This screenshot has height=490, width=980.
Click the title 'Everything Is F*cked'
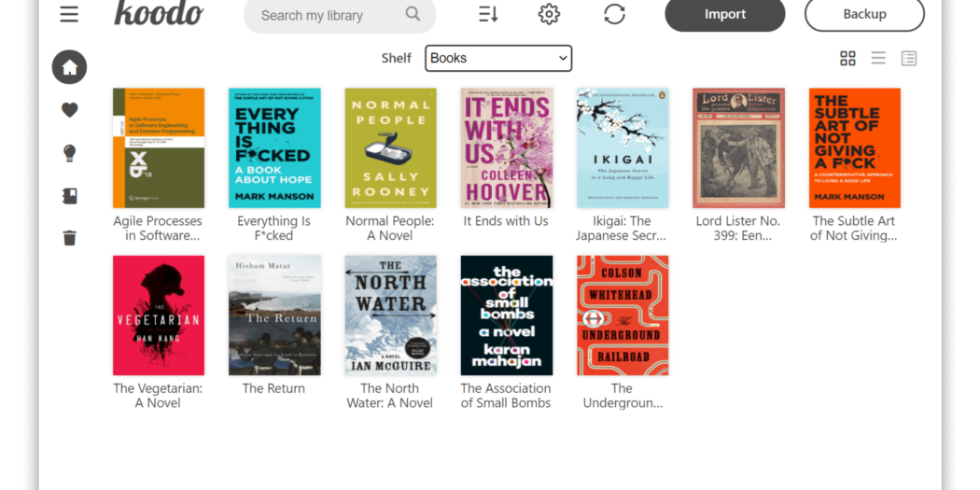(273, 228)
